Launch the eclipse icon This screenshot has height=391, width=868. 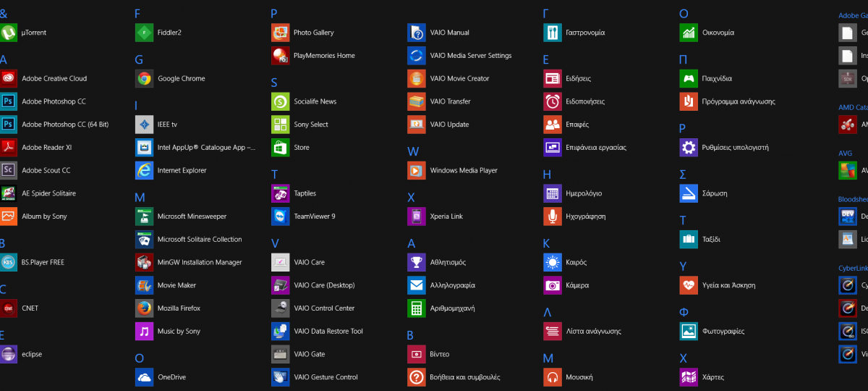[x=8, y=354]
